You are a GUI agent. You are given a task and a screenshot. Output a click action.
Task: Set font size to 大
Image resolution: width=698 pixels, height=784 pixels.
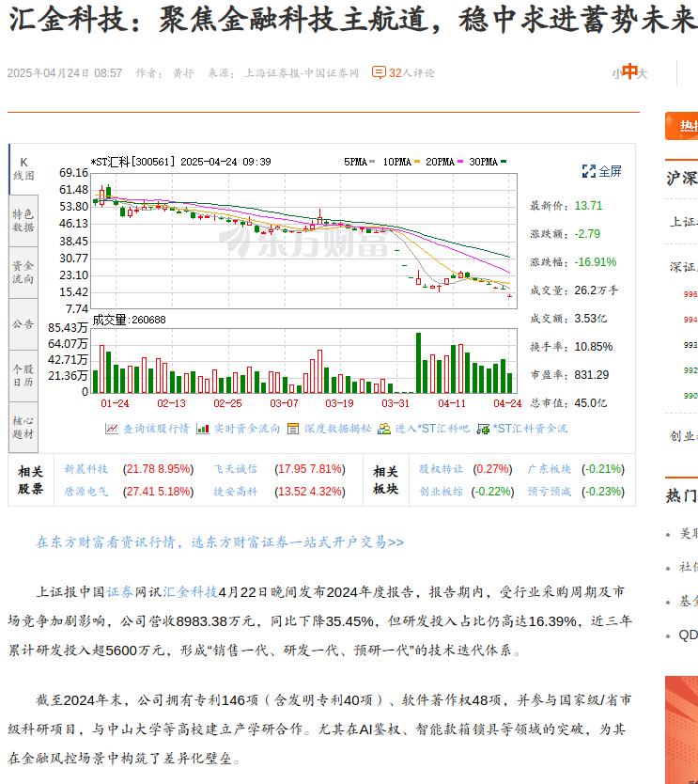point(643,74)
